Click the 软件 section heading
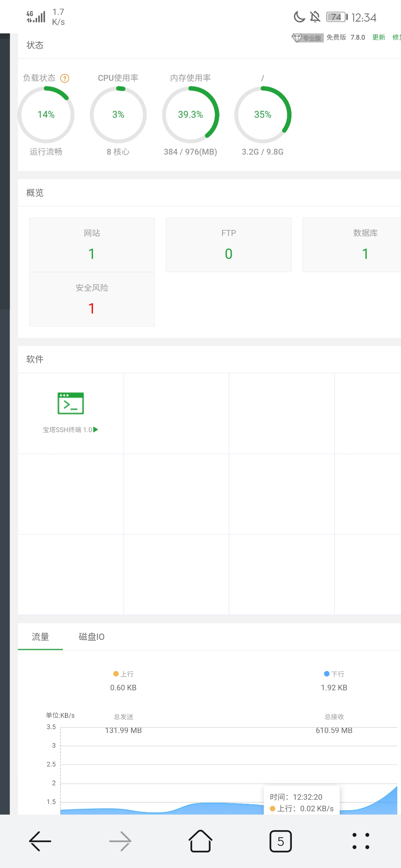This screenshot has width=401, height=868. [35, 359]
